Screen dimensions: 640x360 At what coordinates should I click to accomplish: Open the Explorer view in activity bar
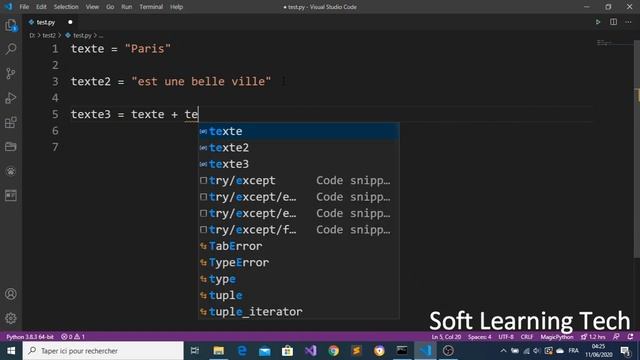(x=11, y=26)
